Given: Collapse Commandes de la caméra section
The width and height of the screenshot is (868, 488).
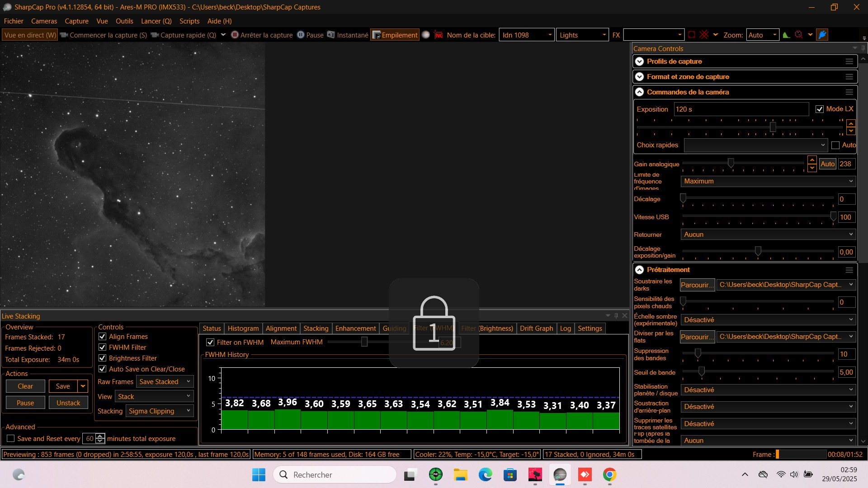Looking at the screenshot, I should point(639,92).
